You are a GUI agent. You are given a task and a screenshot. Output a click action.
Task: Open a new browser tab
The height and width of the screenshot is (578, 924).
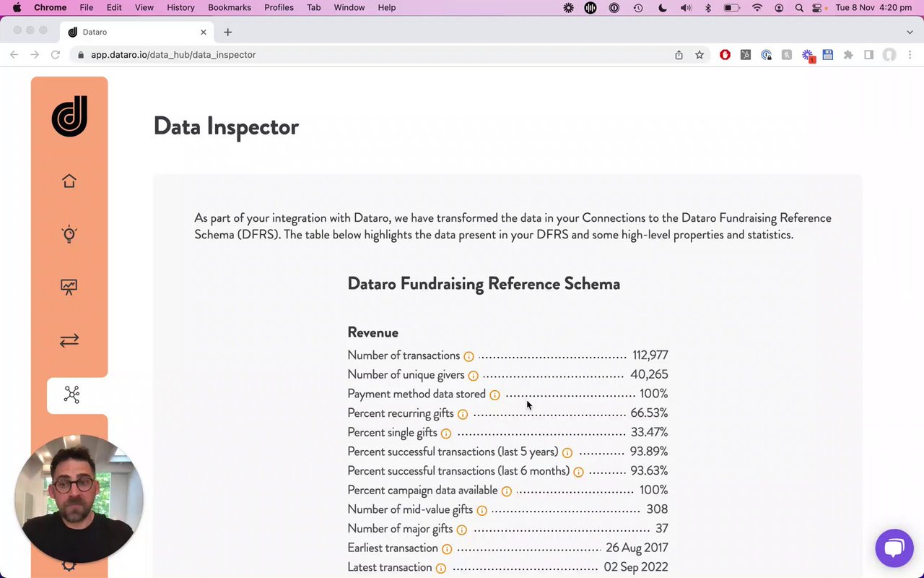click(x=228, y=32)
